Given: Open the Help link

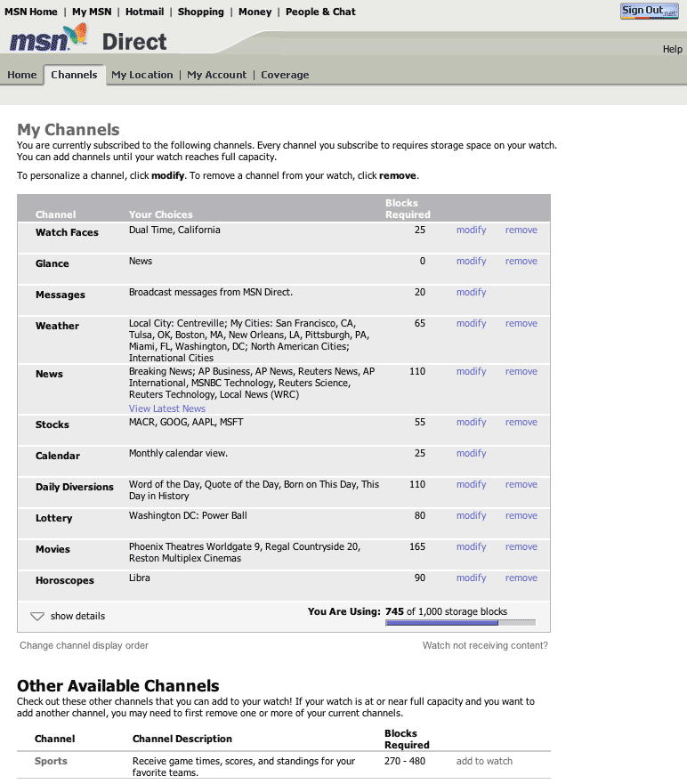Looking at the screenshot, I should [673, 49].
